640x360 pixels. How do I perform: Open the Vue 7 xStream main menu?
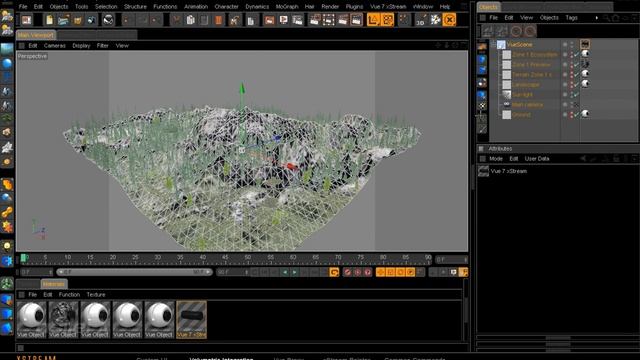tap(388, 7)
